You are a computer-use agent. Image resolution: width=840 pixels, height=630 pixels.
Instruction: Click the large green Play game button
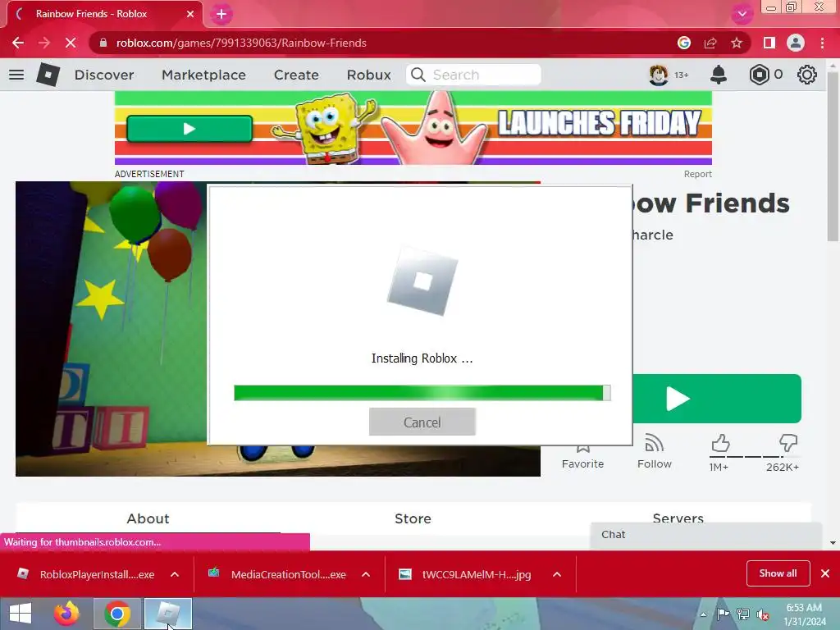(717, 399)
